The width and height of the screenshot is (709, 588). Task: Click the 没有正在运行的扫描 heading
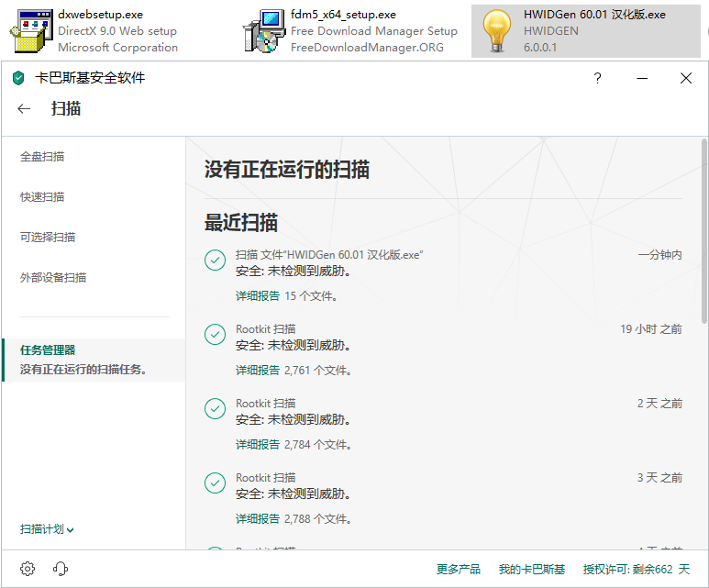pos(287,170)
